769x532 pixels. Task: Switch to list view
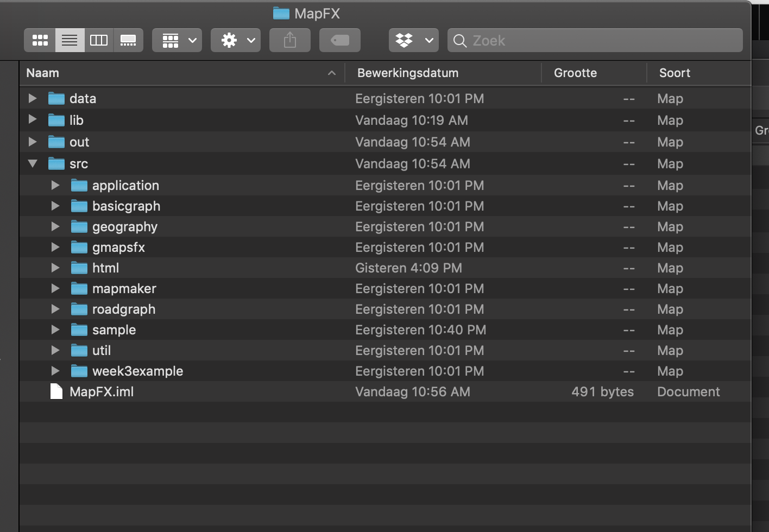point(70,40)
